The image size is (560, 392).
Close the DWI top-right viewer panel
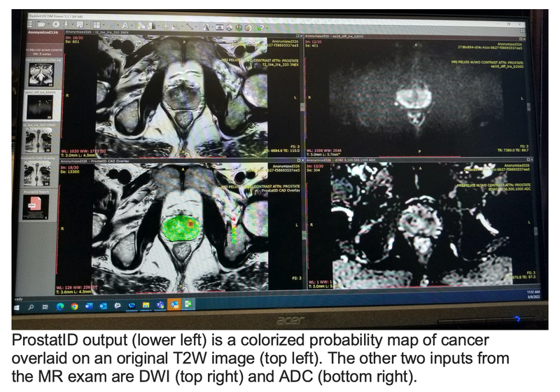pyautogui.click(x=524, y=39)
